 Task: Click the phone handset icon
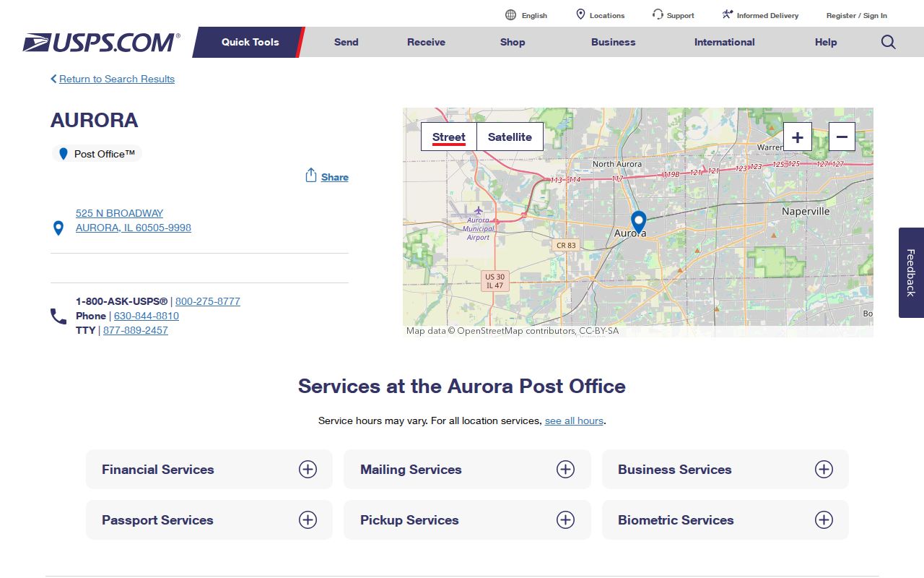(58, 316)
